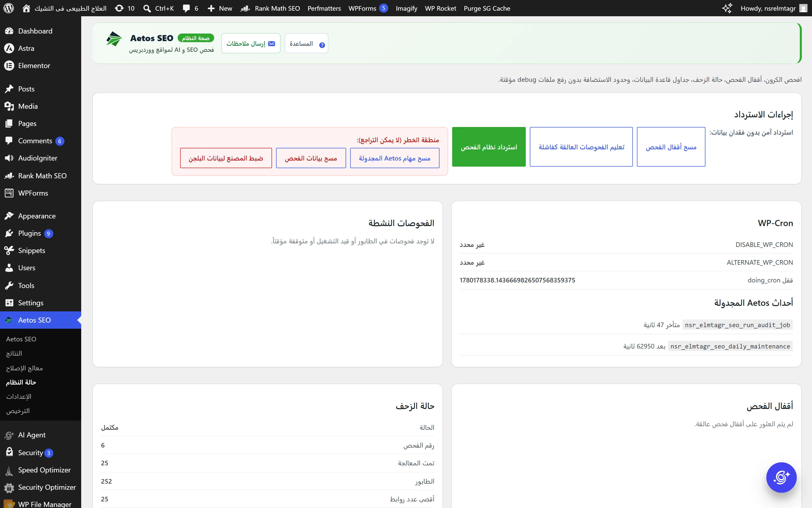Open the Elementor icon in sidebar
The height and width of the screenshot is (508, 812).
pyautogui.click(x=9, y=66)
